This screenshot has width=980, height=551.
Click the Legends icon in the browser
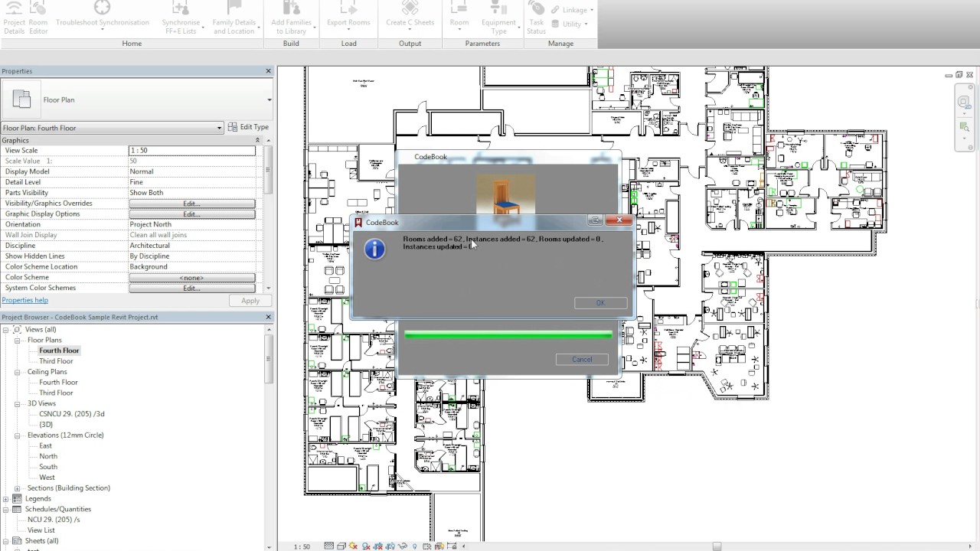point(18,499)
